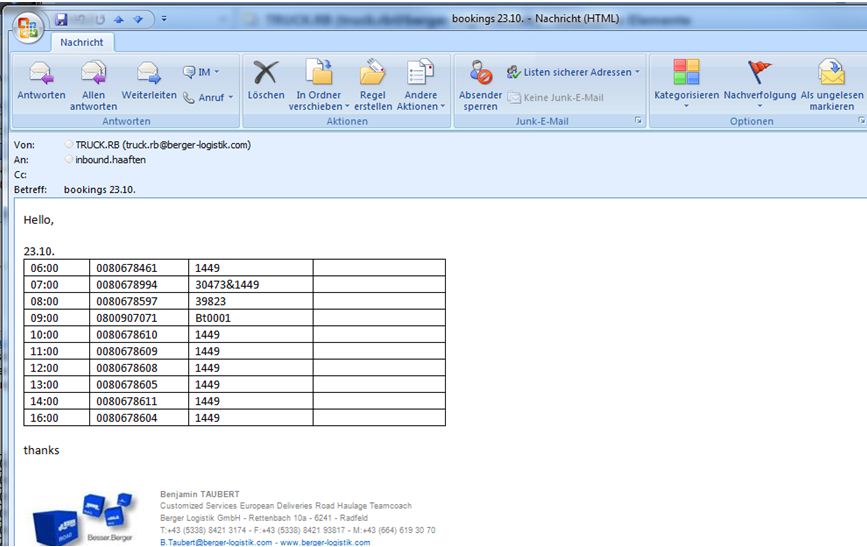
Task: Click the booking number 0080678461
Action: (127, 268)
